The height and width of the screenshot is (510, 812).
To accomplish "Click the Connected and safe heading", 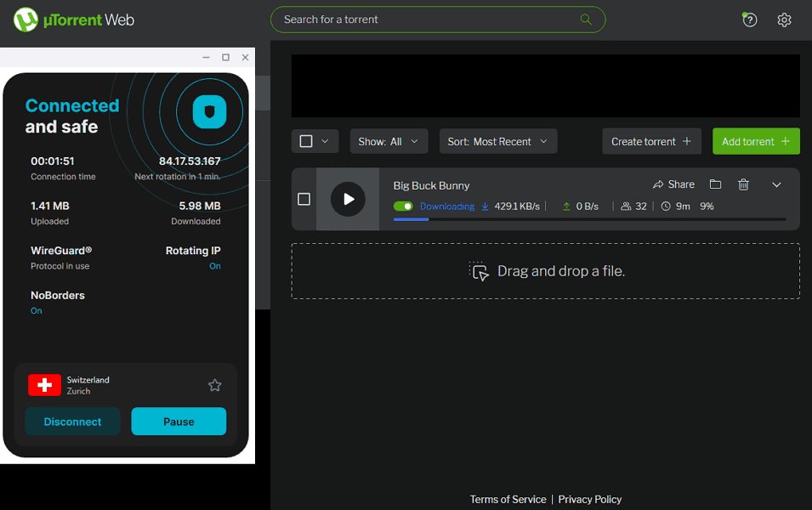I will coord(72,116).
